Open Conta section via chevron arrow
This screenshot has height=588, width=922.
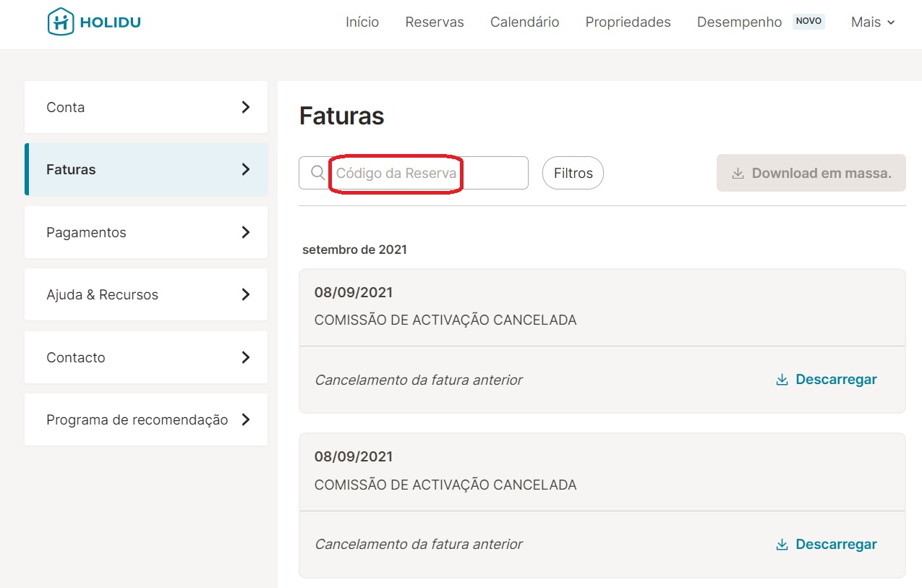(x=246, y=107)
